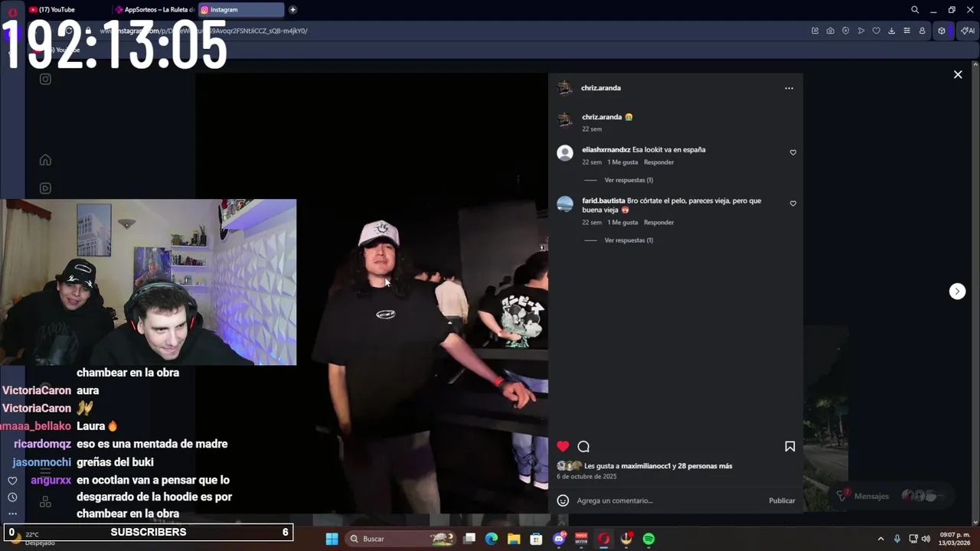The width and height of the screenshot is (980, 551).
Task: Like eliashxrnandxz's comment with heart icon
Action: (792, 152)
